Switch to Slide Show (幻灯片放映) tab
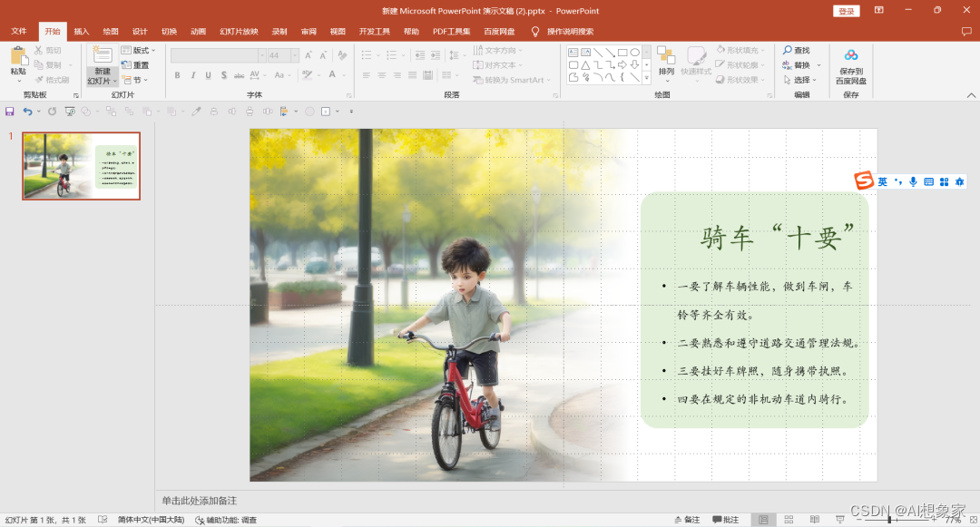980x527 pixels. 239,31
